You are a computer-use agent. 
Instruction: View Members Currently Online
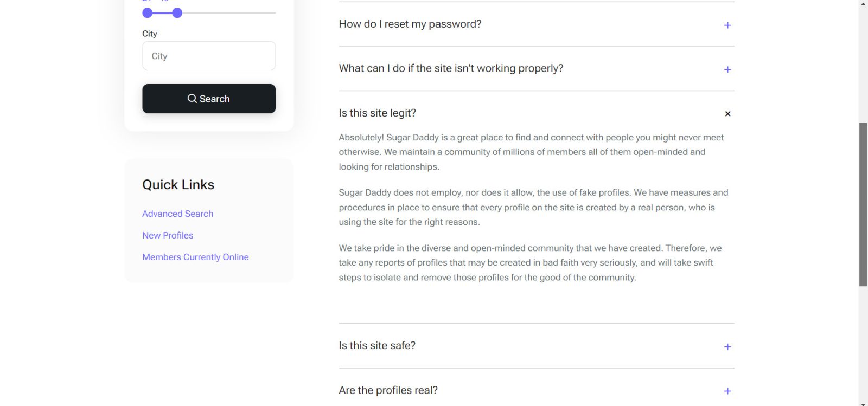195,257
